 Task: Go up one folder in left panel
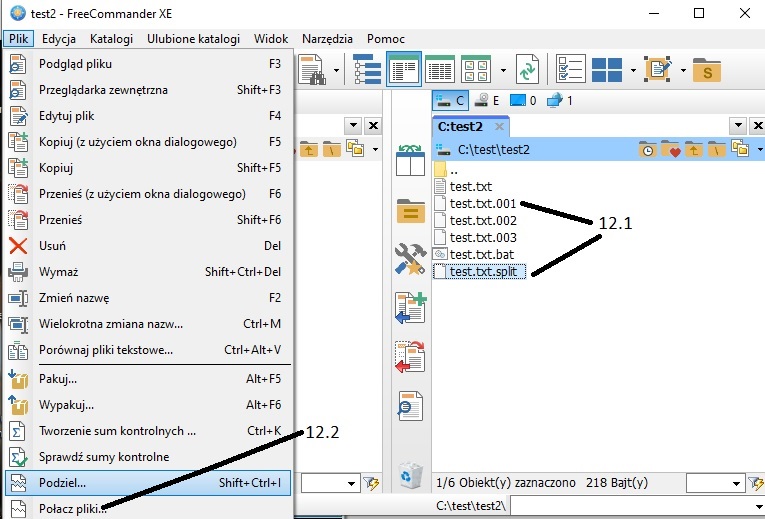click(308, 149)
